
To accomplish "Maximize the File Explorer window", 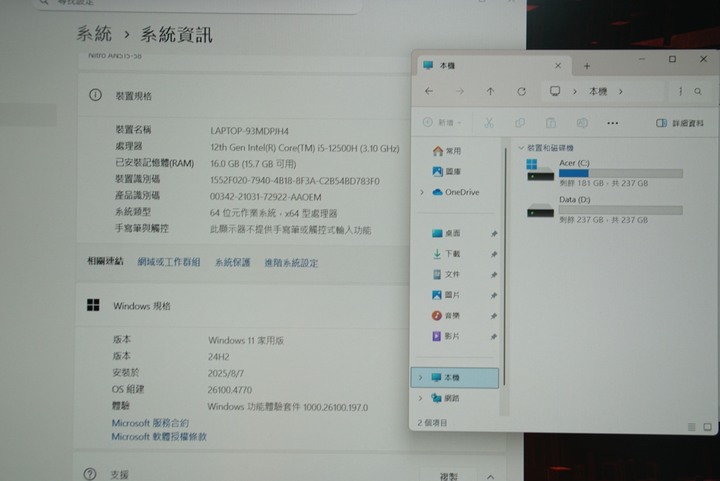I will click(672, 59).
